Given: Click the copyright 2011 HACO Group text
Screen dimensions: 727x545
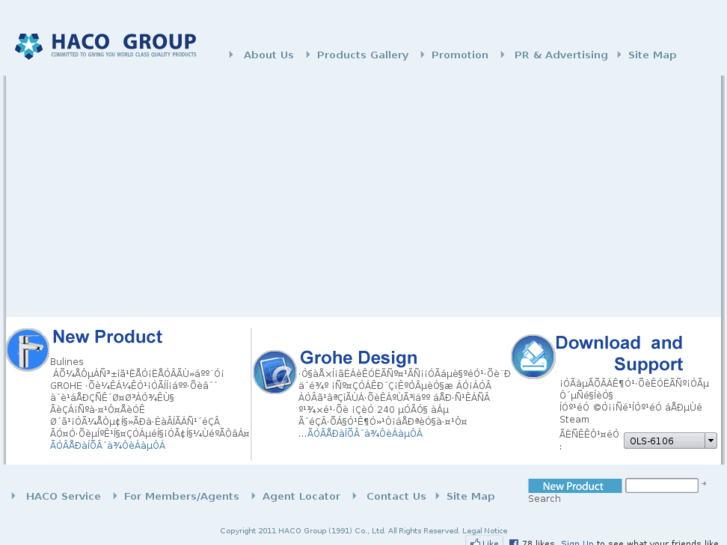Looking at the screenshot, I should (340, 531).
